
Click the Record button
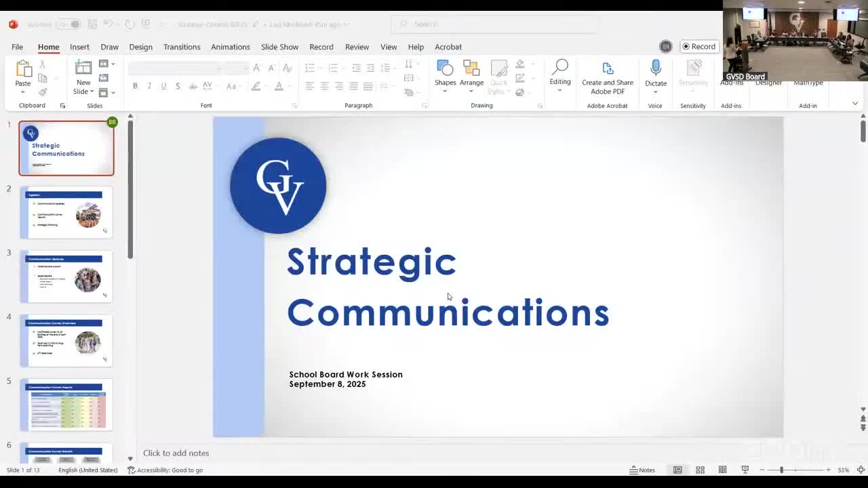click(698, 47)
